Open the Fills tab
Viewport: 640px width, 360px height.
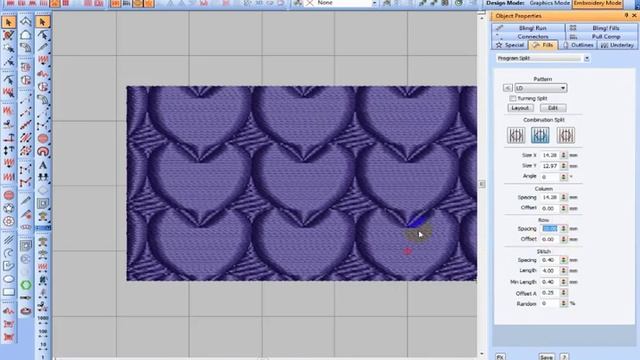coord(543,45)
